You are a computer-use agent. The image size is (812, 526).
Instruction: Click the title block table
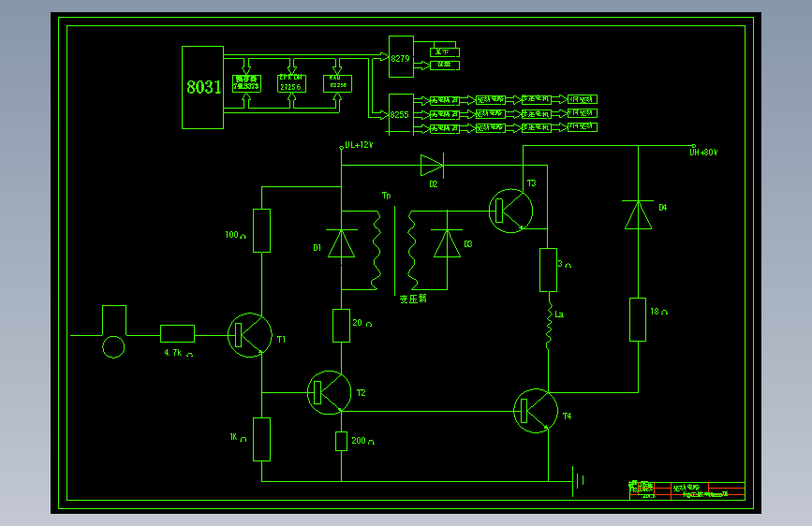coord(687,490)
